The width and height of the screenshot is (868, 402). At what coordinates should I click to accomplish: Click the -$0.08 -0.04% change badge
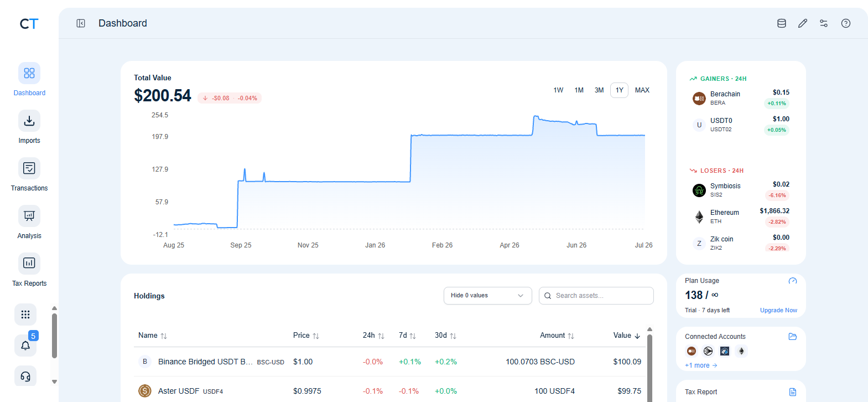230,98
